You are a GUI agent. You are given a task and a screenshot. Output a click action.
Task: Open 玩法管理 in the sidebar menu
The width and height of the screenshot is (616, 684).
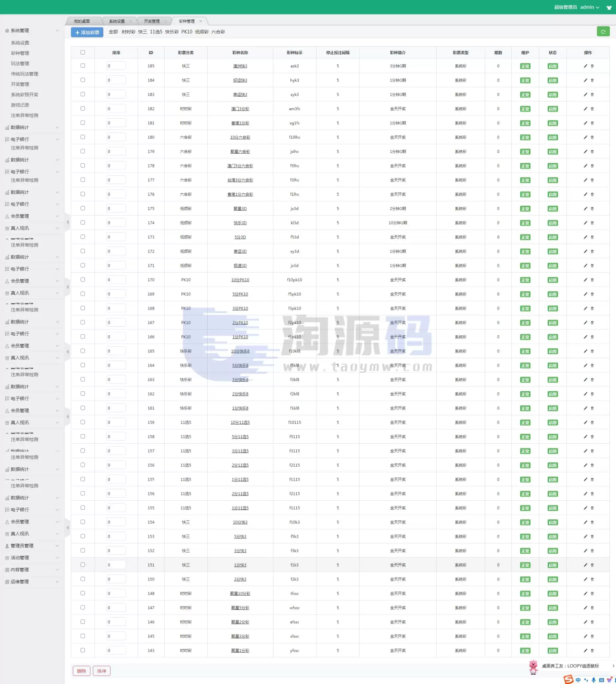[20, 63]
